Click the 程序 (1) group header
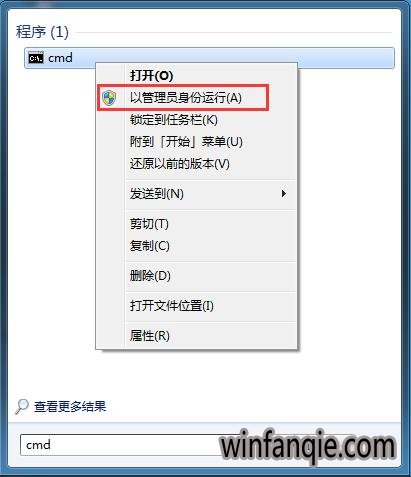The height and width of the screenshot is (477, 411). pos(42,32)
